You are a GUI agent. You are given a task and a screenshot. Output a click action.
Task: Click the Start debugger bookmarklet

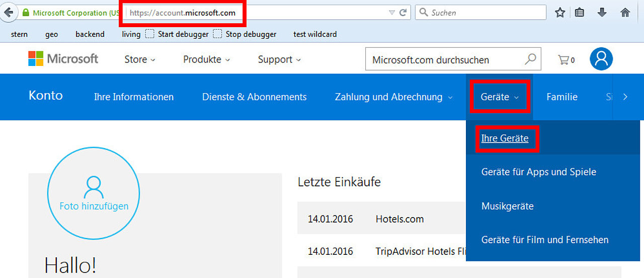pyautogui.click(x=177, y=34)
